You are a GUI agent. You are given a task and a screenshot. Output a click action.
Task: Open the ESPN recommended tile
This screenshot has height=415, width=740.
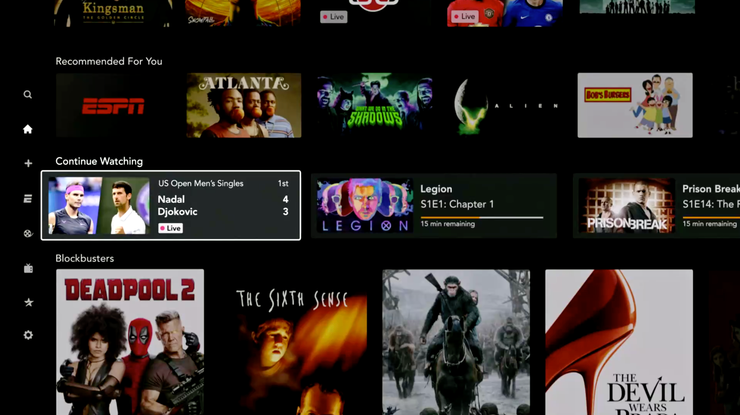pos(112,105)
